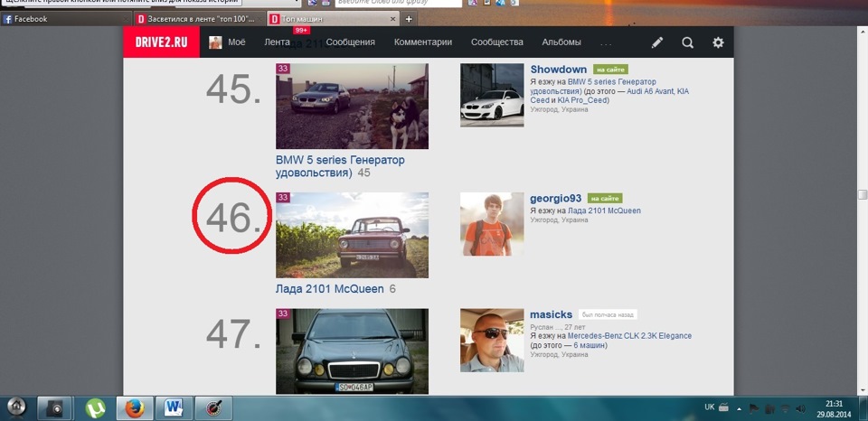The height and width of the screenshot is (421, 868).
Task: Open Сообщества in the navbar
Action: [497, 42]
